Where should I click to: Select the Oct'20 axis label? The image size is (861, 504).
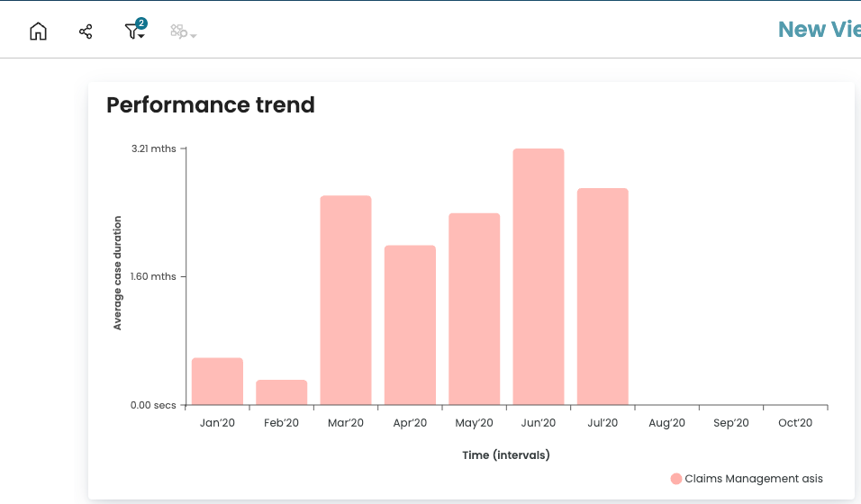[795, 423]
